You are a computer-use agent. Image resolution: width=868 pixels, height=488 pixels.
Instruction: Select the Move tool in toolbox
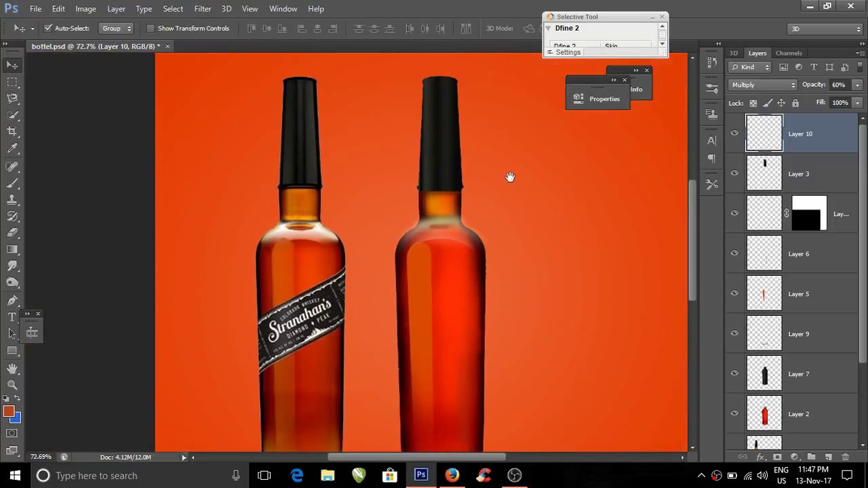coord(12,65)
